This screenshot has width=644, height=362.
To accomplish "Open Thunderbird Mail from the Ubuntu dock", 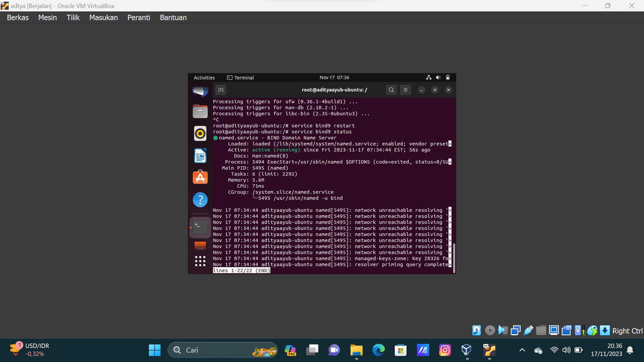I will tap(200, 91).
